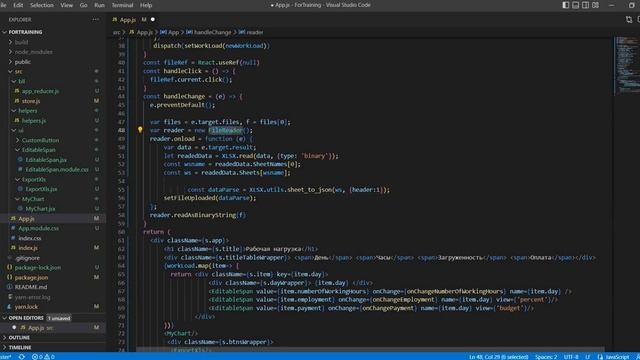
Task: Expand the build folder
Action: [x=11, y=42]
